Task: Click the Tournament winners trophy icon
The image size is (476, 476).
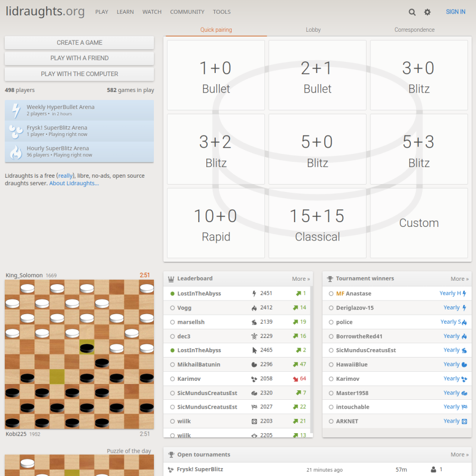Action: (x=329, y=279)
